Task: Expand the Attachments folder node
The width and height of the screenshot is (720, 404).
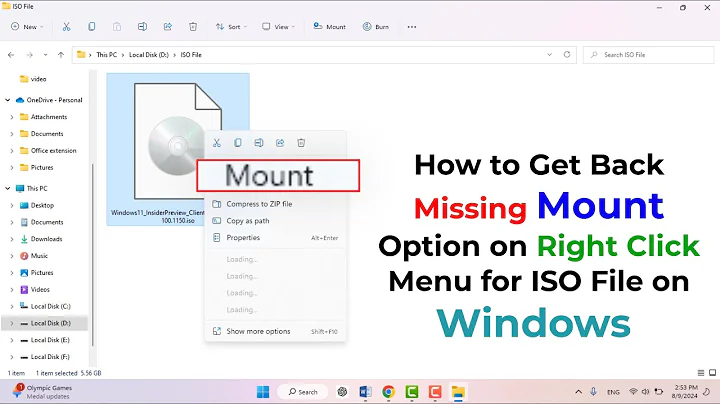Action: pyautogui.click(x=12, y=117)
